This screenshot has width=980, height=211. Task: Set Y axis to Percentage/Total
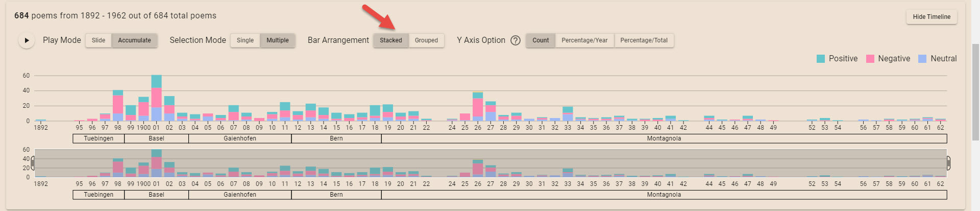click(644, 40)
